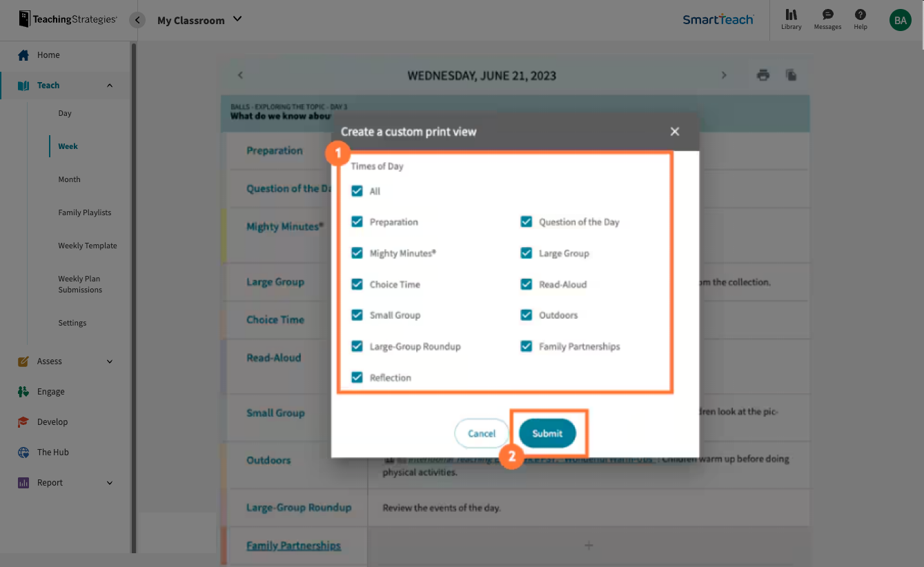Disable the Preparation checkbox
924x567 pixels.
(x=357, y=221)
